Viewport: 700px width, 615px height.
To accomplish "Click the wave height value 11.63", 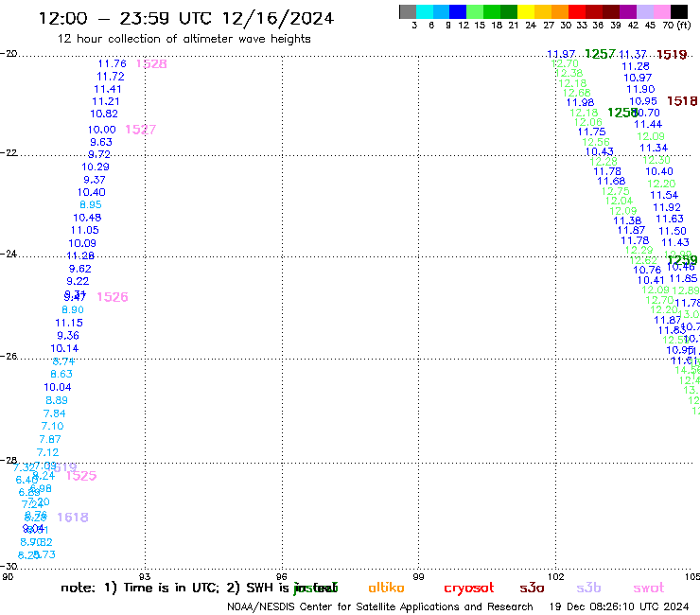I will click(670, 219).
